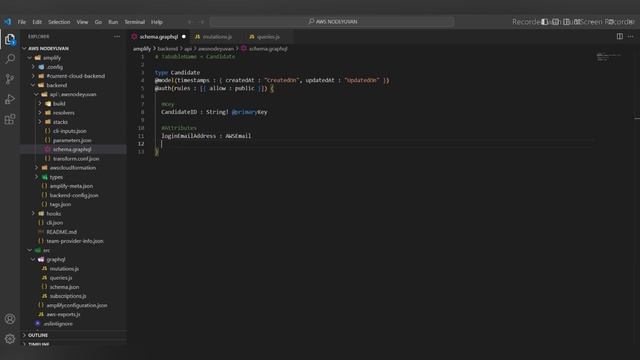This screenshot has height=360, width=640.
Task: Expand the hooks folder
Action: (x=33, y=213)
